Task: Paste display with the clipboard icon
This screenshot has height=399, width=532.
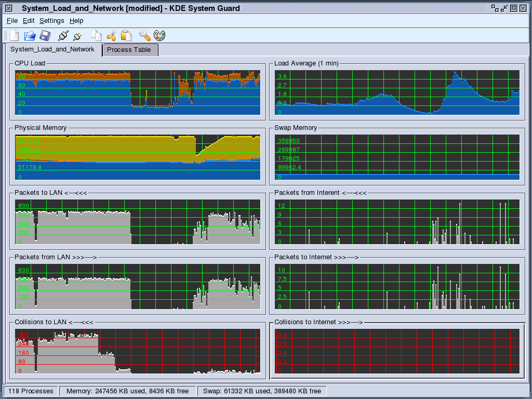Action: coord(126,35)
